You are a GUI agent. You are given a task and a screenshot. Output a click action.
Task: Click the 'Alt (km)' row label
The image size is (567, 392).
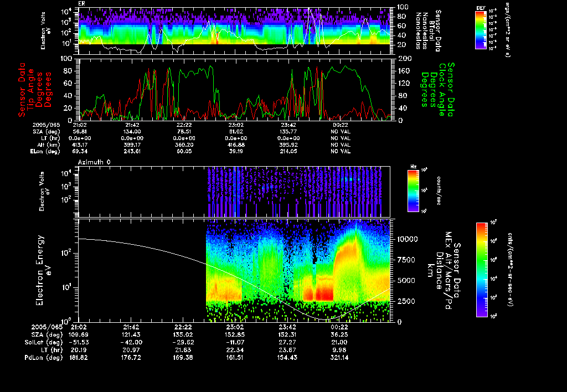(48, 145)
